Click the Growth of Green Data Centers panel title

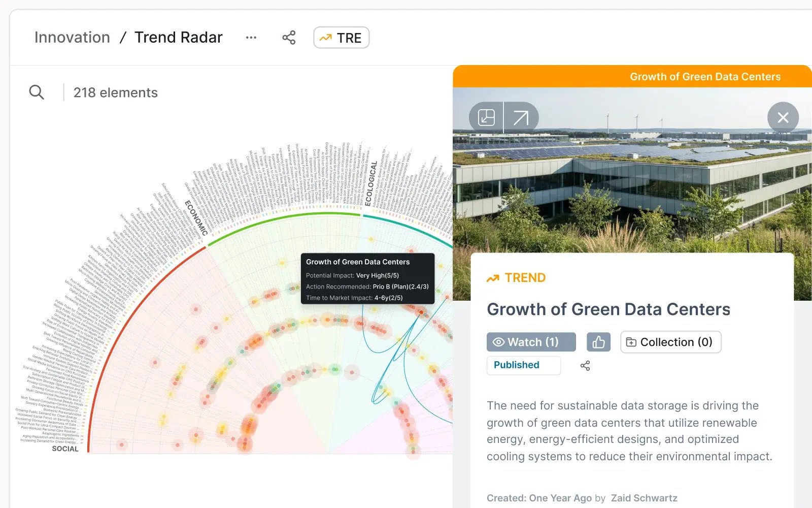coord(608,309)
